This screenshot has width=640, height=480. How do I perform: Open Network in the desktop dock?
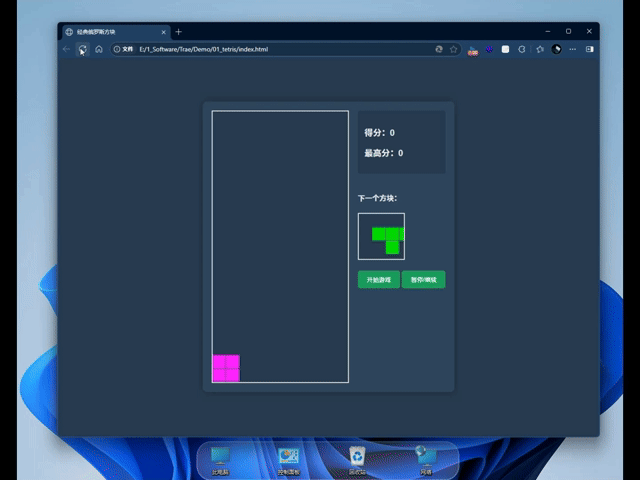coord(426,461)
